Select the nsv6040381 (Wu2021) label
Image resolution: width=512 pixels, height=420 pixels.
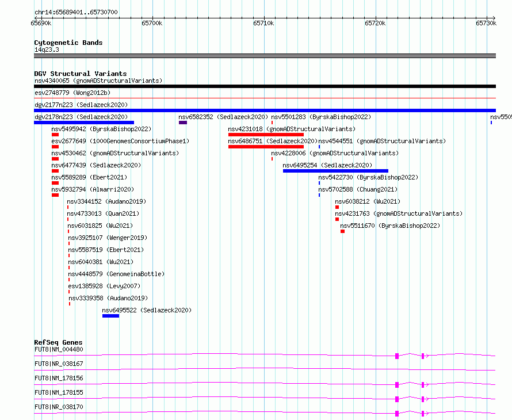click(x=101, y=262)
